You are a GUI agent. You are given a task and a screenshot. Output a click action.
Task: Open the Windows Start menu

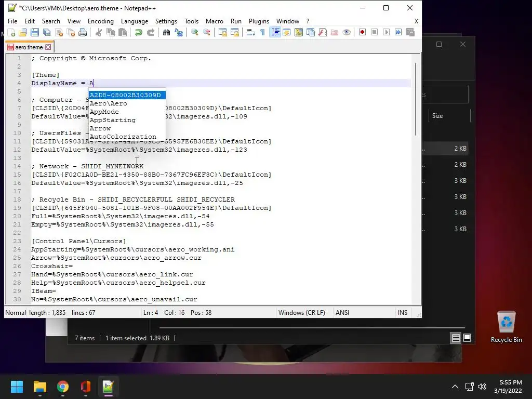(17, 387)
